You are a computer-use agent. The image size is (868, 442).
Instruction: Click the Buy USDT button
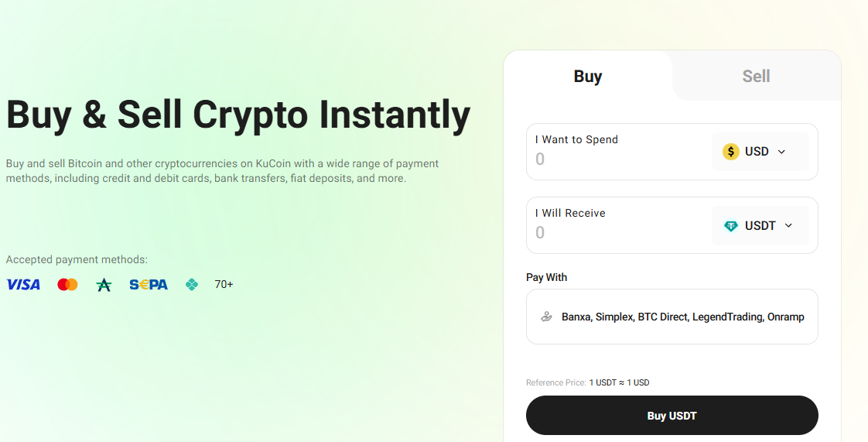tap(672, 416)
